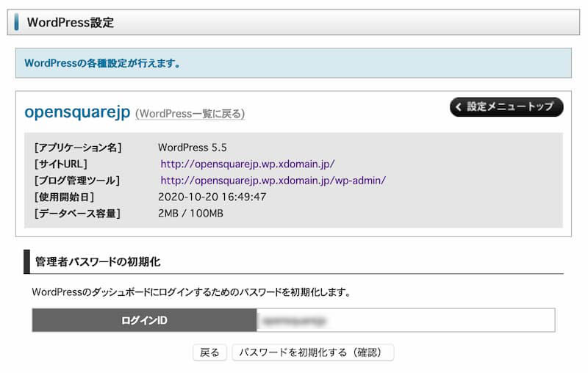Follow the WordPress一覧に戻る link
The height and width of the screenshot is (373, 588).
190,114
